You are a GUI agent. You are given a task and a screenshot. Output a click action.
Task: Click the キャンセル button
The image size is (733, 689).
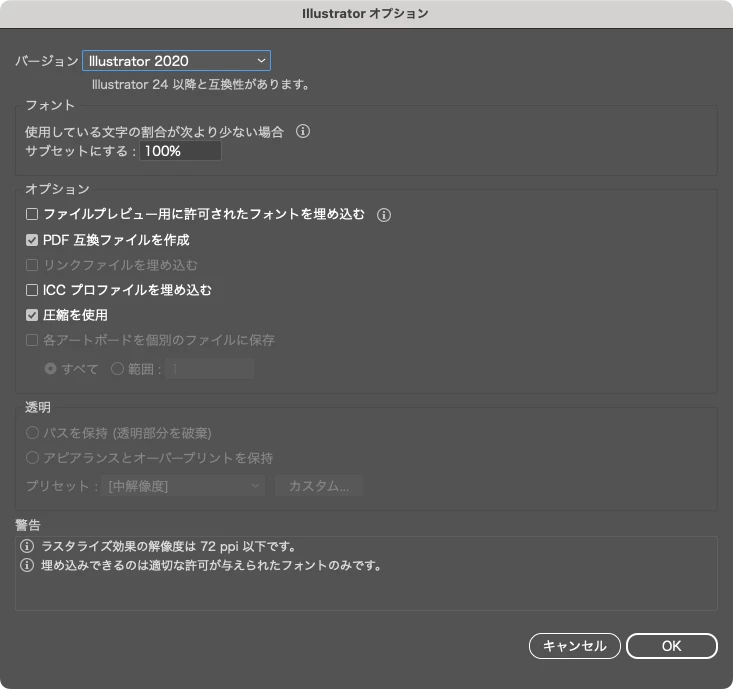click(575, 646)
